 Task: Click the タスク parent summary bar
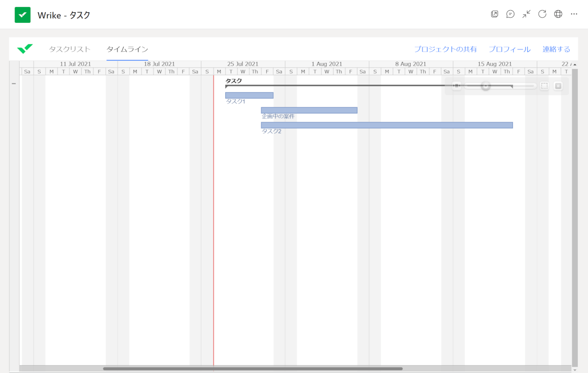coord(369,86)
